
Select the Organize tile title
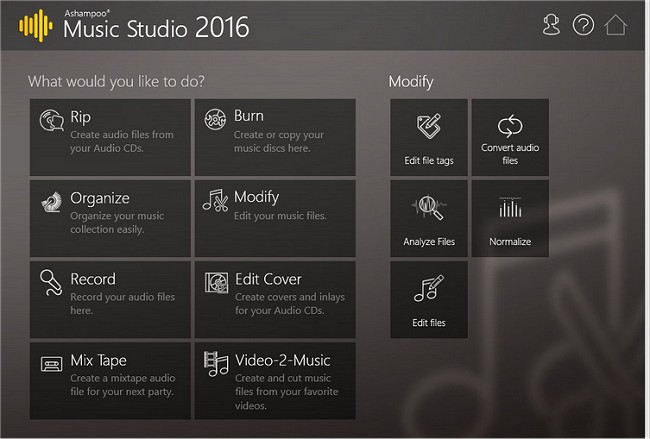click(x=100, y=198)
